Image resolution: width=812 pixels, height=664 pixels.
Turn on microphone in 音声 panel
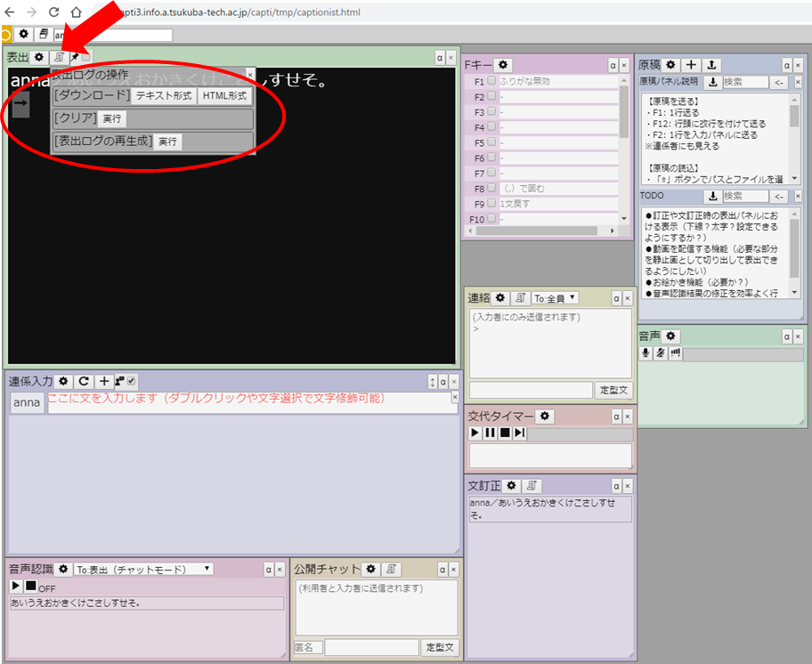646,353
